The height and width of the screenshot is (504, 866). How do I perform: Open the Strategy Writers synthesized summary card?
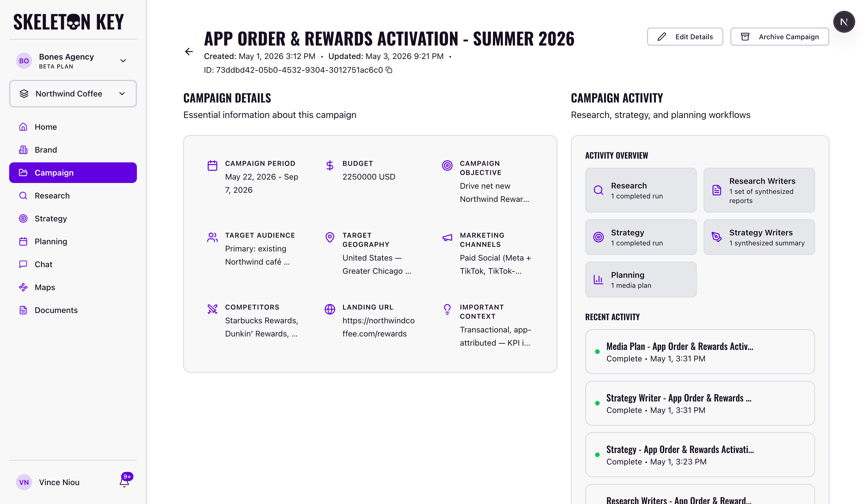pos(759,237)
